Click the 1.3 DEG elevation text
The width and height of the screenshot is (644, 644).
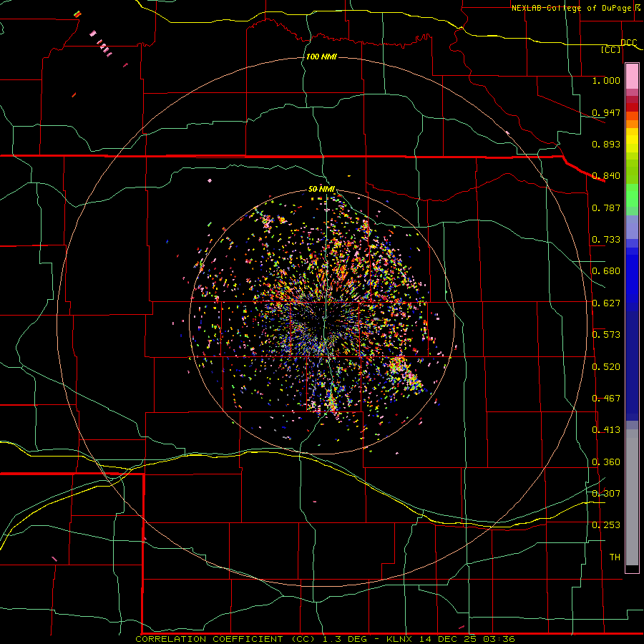(x=343, y=639)
